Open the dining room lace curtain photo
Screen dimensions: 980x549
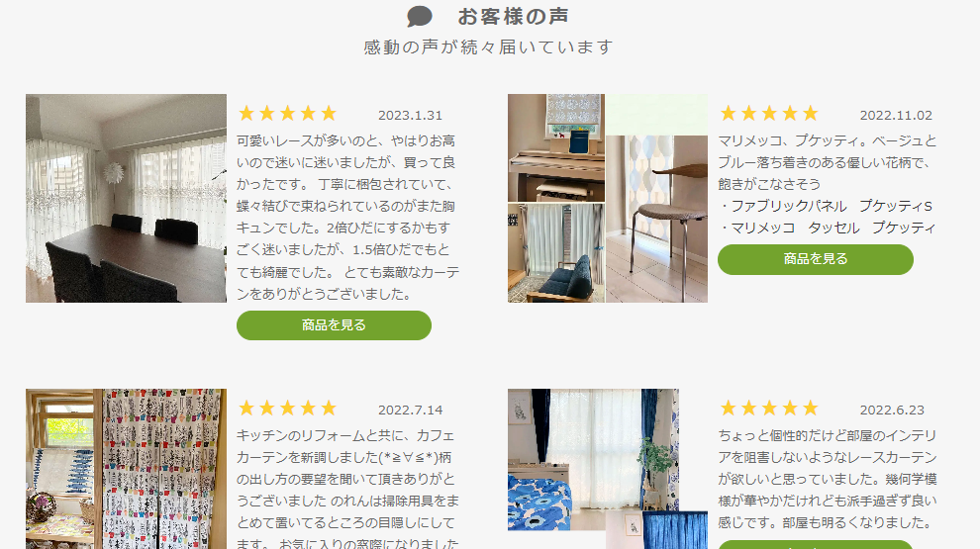tap(127, 199)
